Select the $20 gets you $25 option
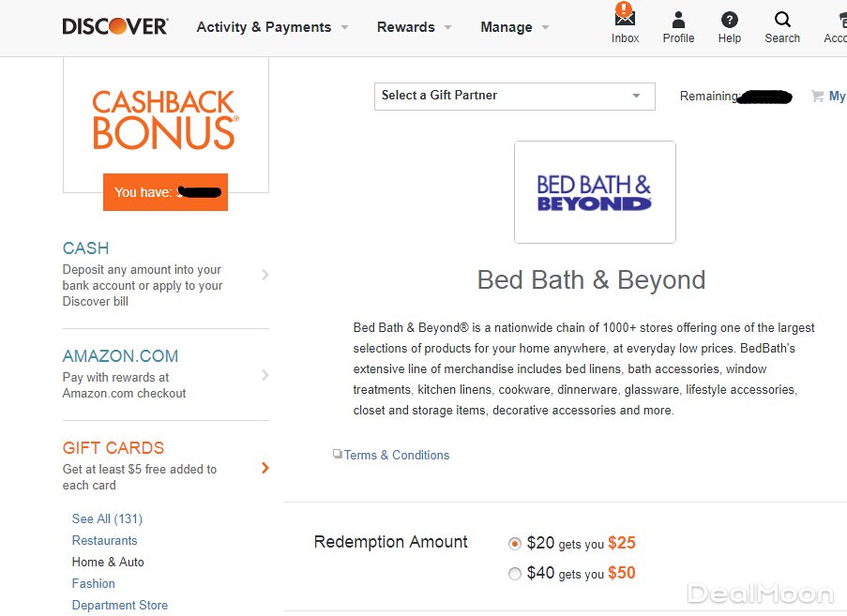This screenshot has width=847, height=616. tap(514, 544)
